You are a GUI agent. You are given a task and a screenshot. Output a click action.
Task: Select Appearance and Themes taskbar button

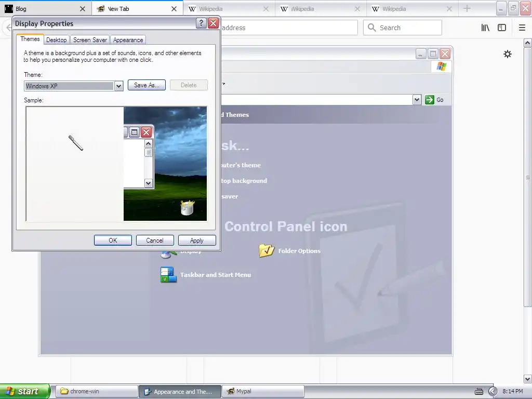tap(180, 391)
